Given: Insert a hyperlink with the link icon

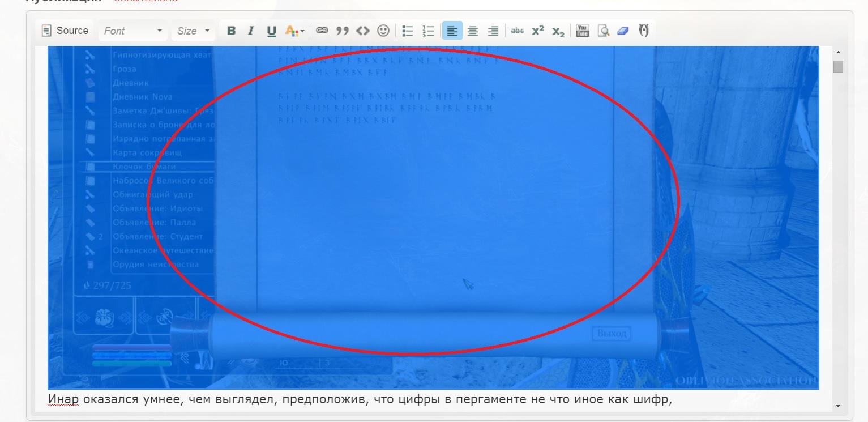Looking at the screenshot, I should point(322,31).
